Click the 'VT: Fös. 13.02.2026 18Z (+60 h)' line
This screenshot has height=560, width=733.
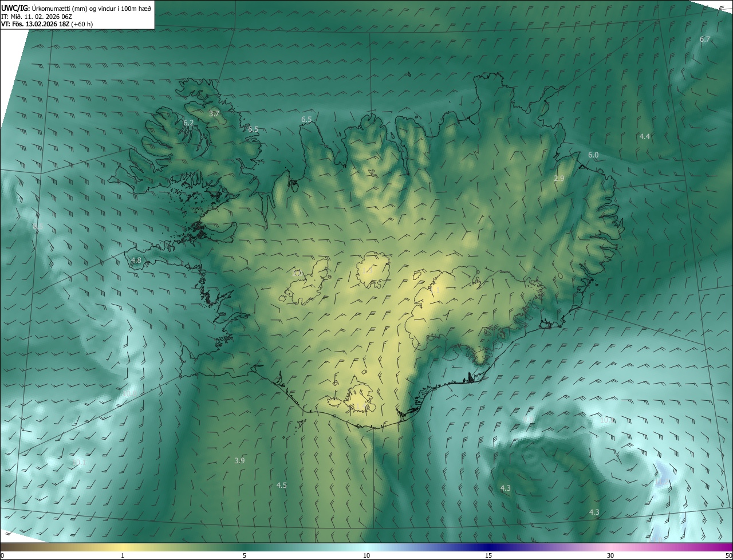point(47,24)
